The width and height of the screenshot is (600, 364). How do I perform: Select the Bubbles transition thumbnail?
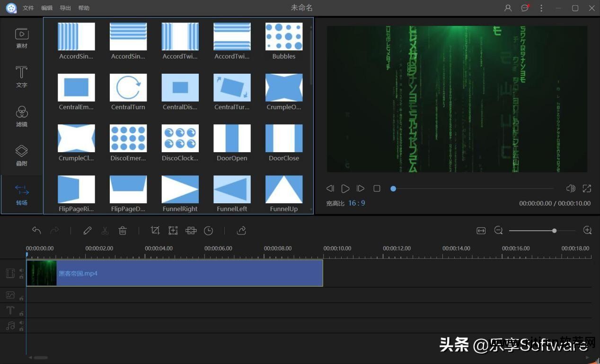coord(284,36)
